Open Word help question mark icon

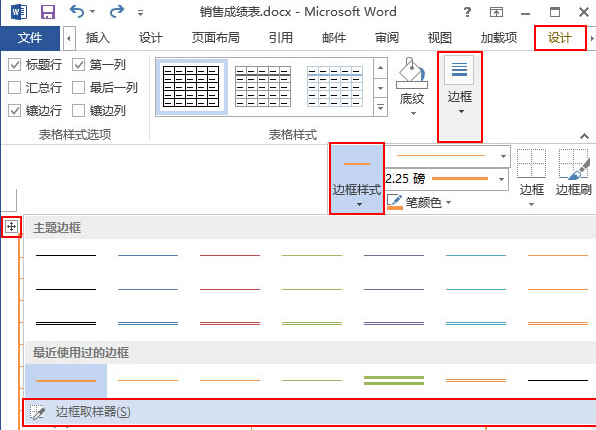tap(467, 13)
